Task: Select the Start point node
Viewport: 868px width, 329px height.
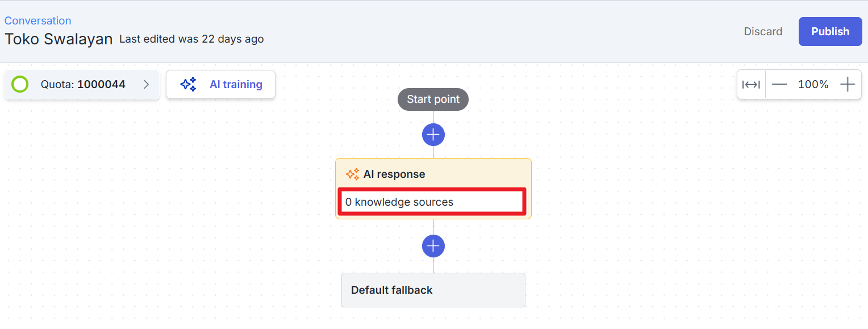Action: [x=433, y=99]
